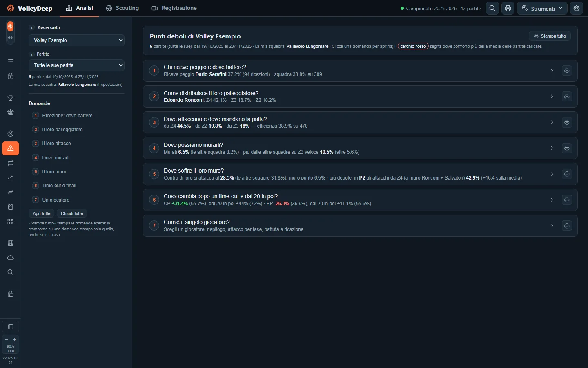Image resolution: width=588 pixels, height=368 pixels.
Task: Expand 'Com'è il singolo giocatore?' chevron
Action: pyautogui.click(x=552, y=226)
